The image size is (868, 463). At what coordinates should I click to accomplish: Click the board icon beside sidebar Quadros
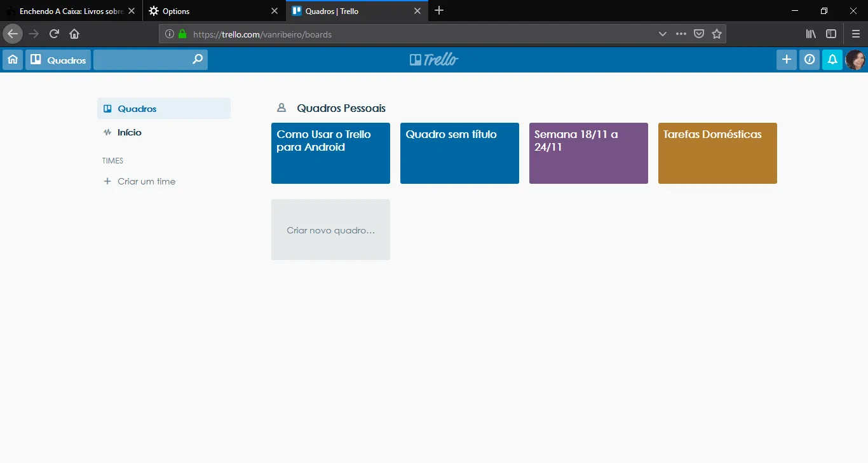(107, 109)
